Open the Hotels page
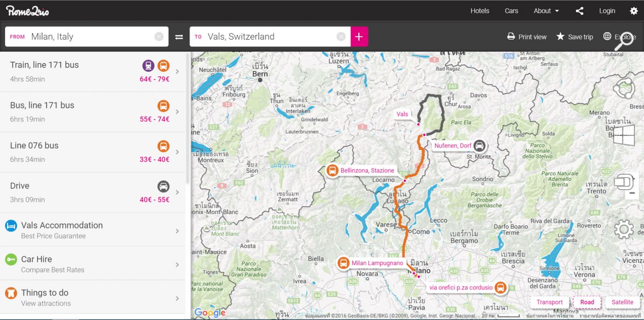This screenshot has width=644, height=320. [x=480, y=11]
